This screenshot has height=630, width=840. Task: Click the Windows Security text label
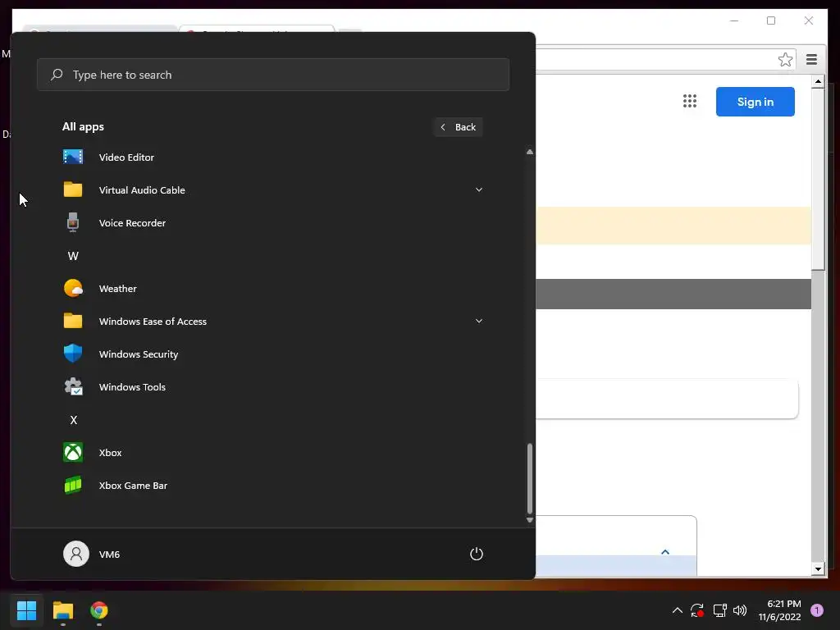138,354
